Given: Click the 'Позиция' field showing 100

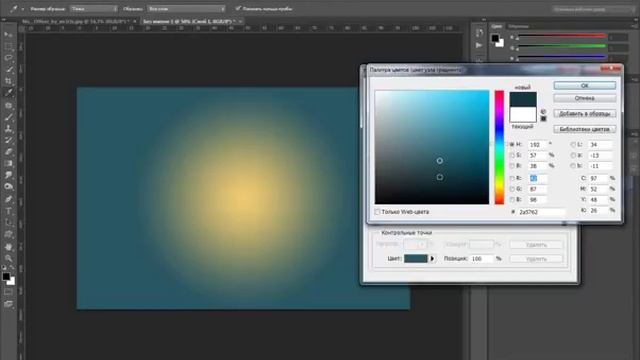Looking at the screenshot, I should click(x=482, y=259).
